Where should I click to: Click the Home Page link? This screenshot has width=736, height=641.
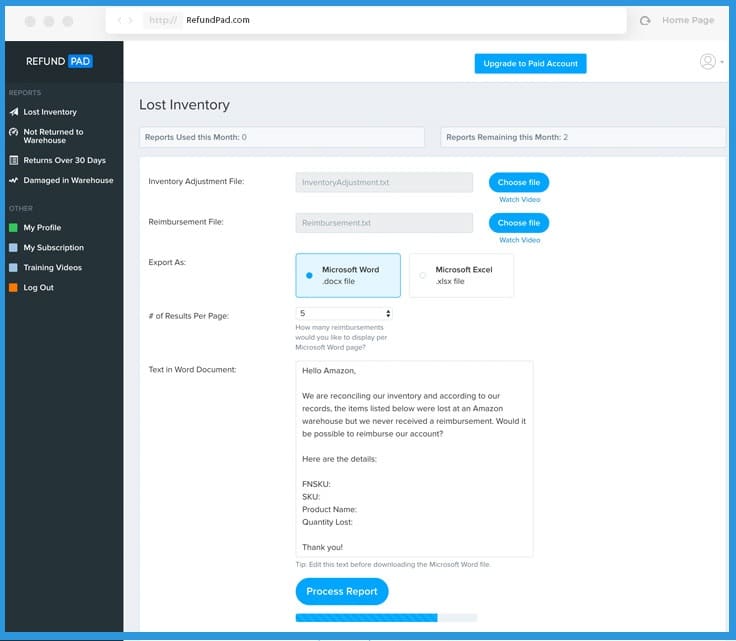[x=688, y=20]
